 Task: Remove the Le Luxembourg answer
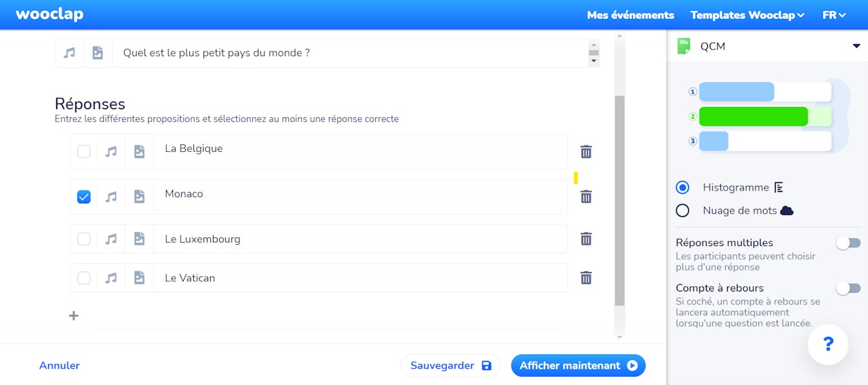pyautogui.click(x=586, y=239)
